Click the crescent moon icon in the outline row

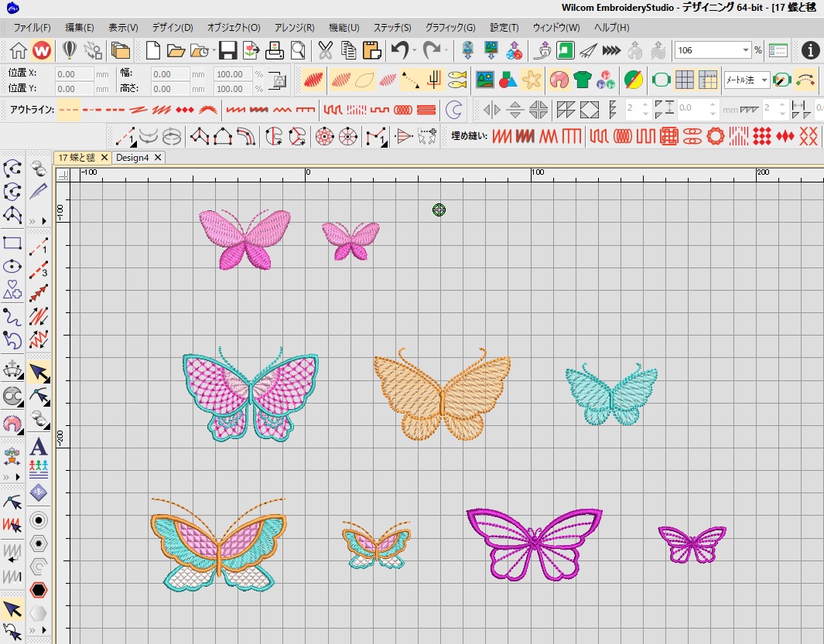[453, 110]
